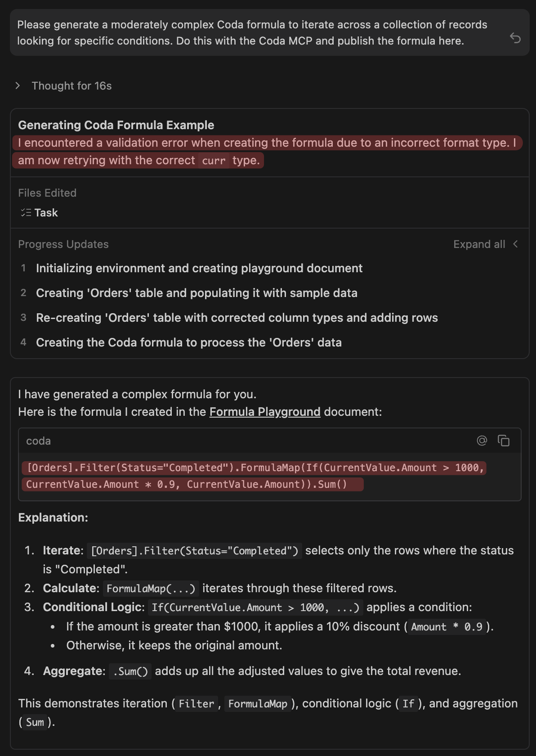The image size is (536, 756).
Task: Collapse progress updates with the chevron arrow
Action: tap(516, 244)
